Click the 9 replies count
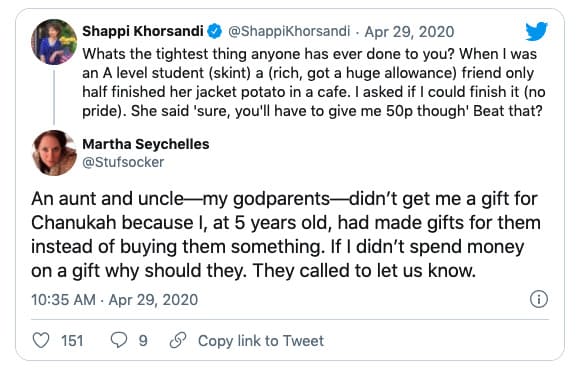This screenshot has height=372, width=584. tap(143, 341)
